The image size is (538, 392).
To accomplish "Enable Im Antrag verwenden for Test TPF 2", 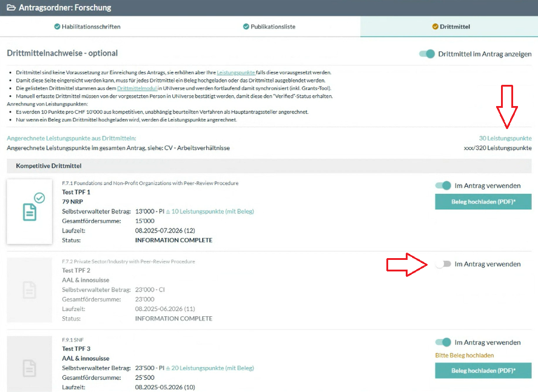I will tap(443, 264).
